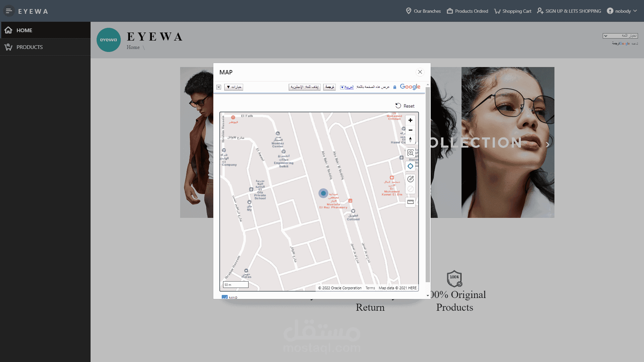
Task: Zoom out the map with minus button
Action: 410,130
